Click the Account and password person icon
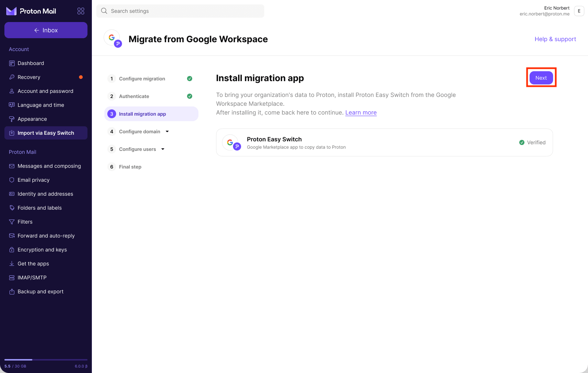This screenshot has height=373, width=588. [x=12, y=91]
